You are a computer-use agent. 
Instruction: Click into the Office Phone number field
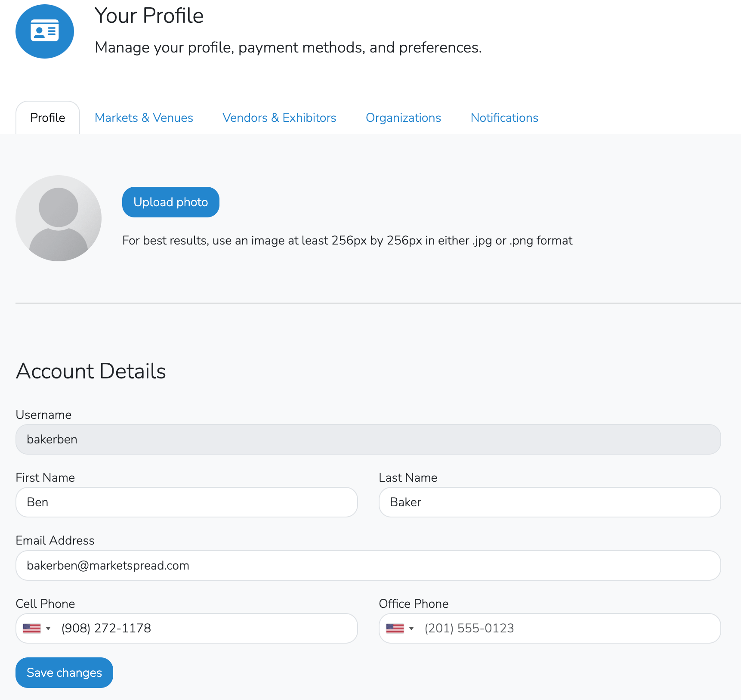tap(568, 629)
